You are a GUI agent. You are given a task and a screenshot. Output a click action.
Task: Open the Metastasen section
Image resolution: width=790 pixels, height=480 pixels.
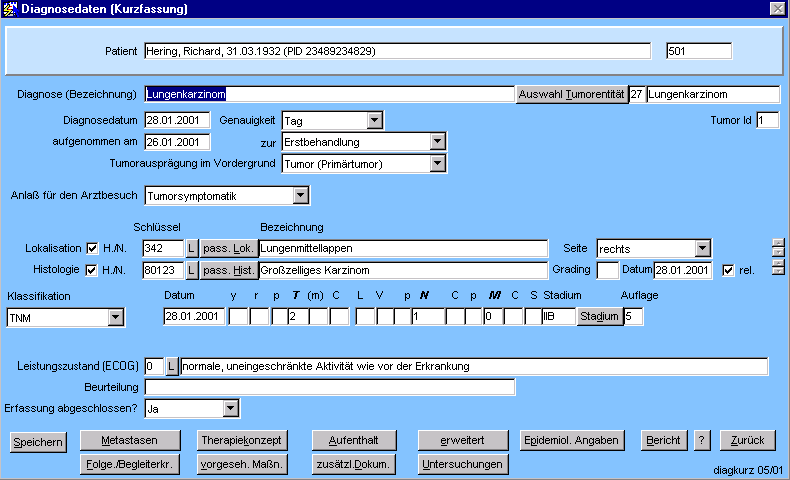pos(130,440)
